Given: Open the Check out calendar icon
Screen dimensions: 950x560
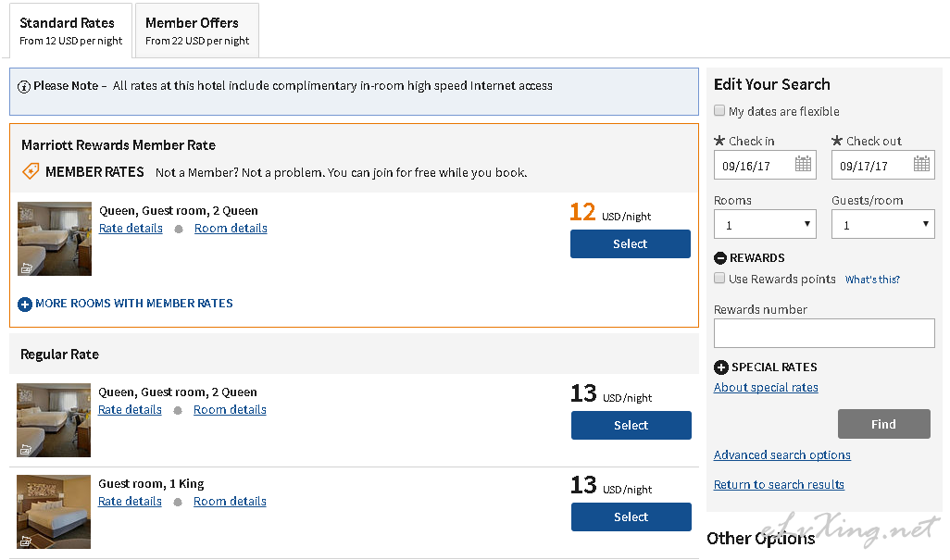Looking at the screenshot, I should tap(921, 165).
